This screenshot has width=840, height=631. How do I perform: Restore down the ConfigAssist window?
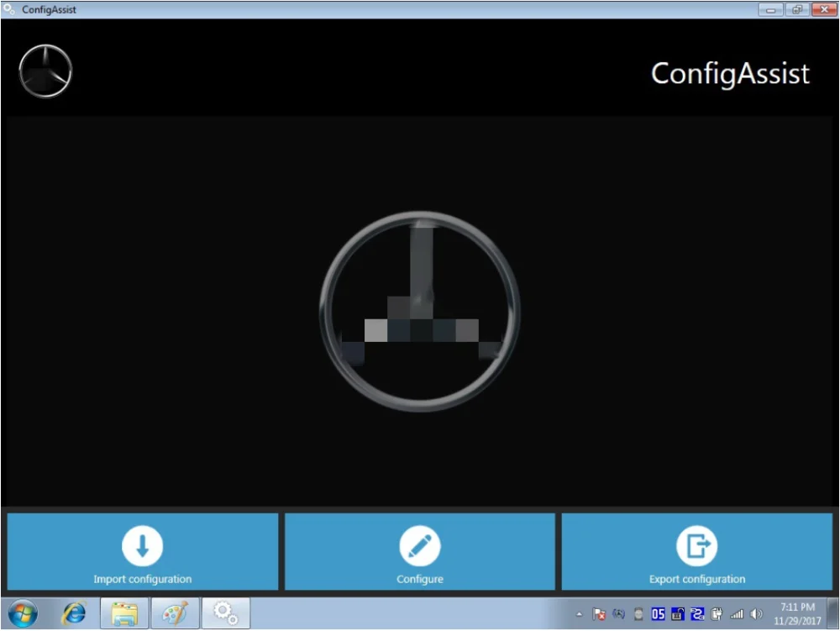797,9
